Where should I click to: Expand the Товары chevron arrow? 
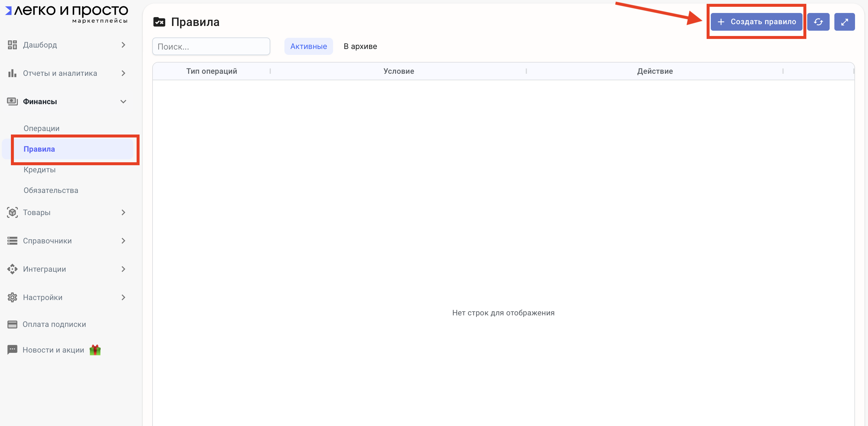123,212
